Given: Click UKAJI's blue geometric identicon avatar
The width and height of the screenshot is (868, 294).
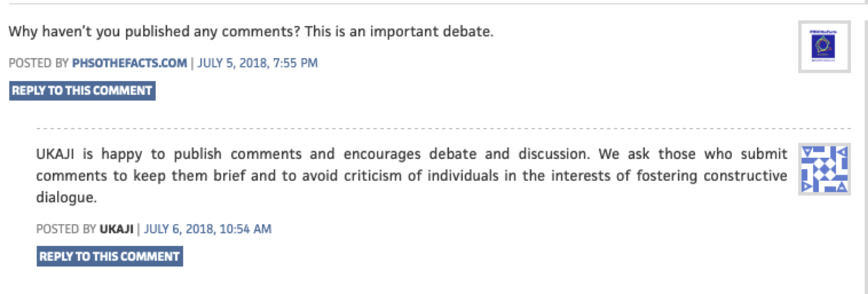Looking at the screenshot, I should pyautogui.click(x=823, y=169).
